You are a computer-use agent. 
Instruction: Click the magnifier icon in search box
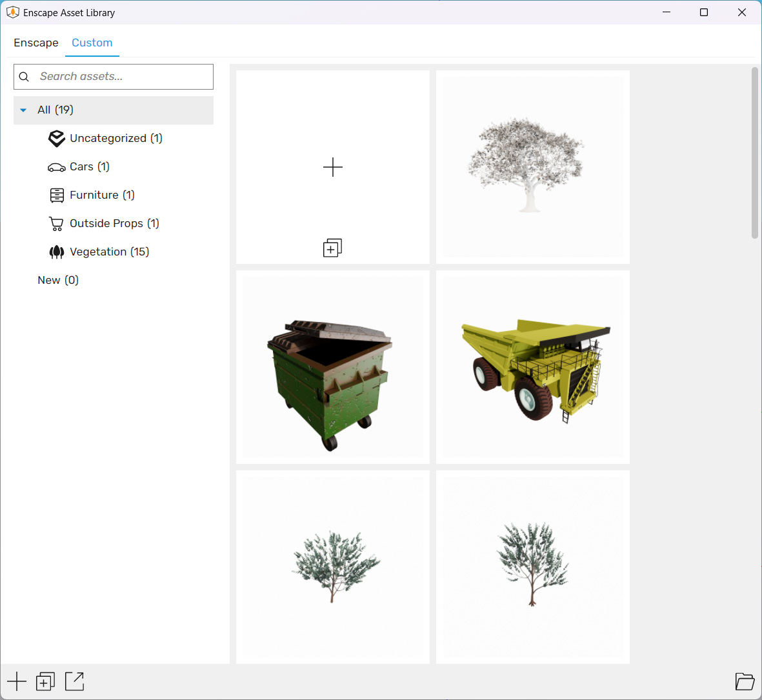[x=24, y=77]
